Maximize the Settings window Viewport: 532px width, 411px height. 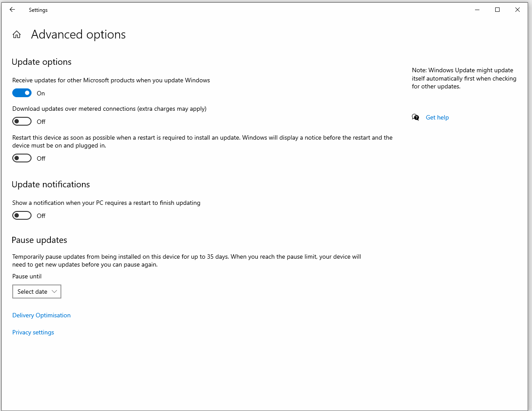497,10
